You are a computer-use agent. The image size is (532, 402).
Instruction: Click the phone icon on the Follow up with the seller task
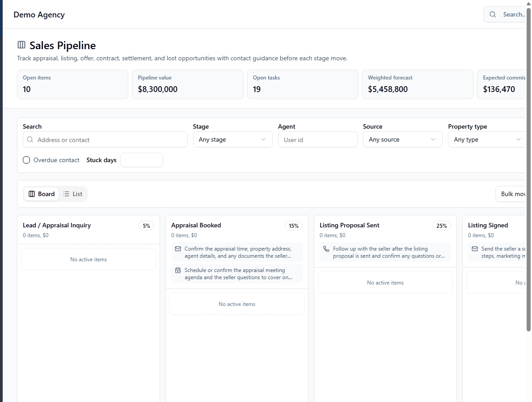point(326,249)
